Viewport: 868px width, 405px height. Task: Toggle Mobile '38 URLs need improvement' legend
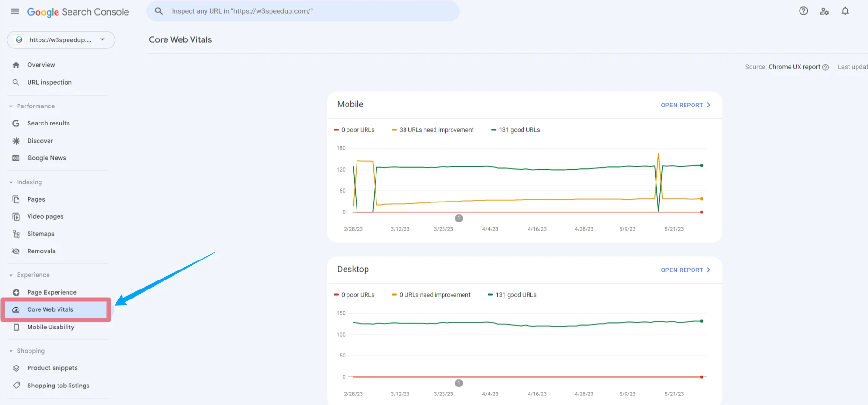(433, 130)
